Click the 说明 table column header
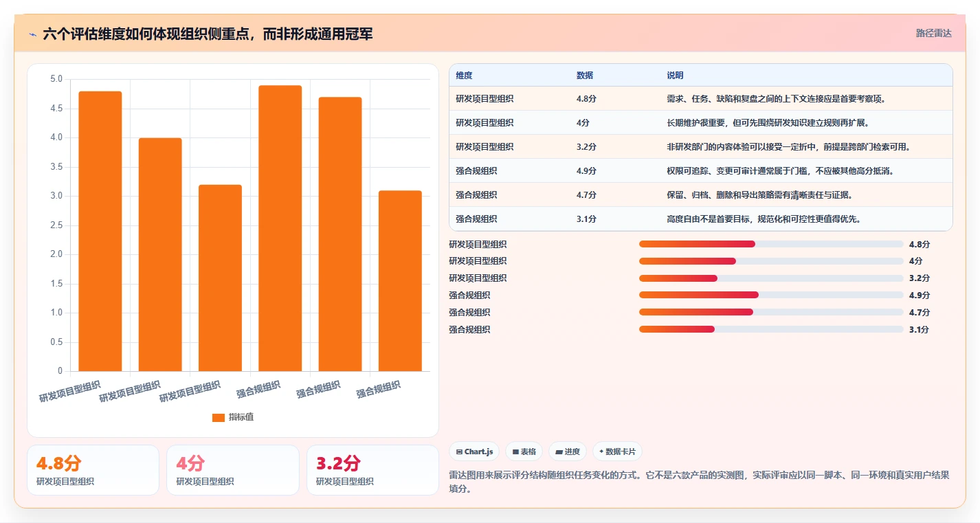This screenshot has height=523, width=980. [675, 76]
